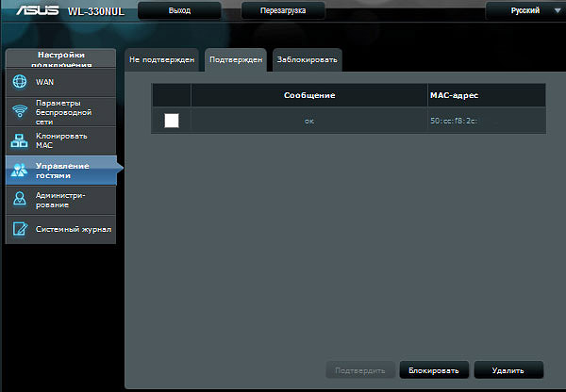
Task: Click the guest management people icon
Action: point(20,170)
